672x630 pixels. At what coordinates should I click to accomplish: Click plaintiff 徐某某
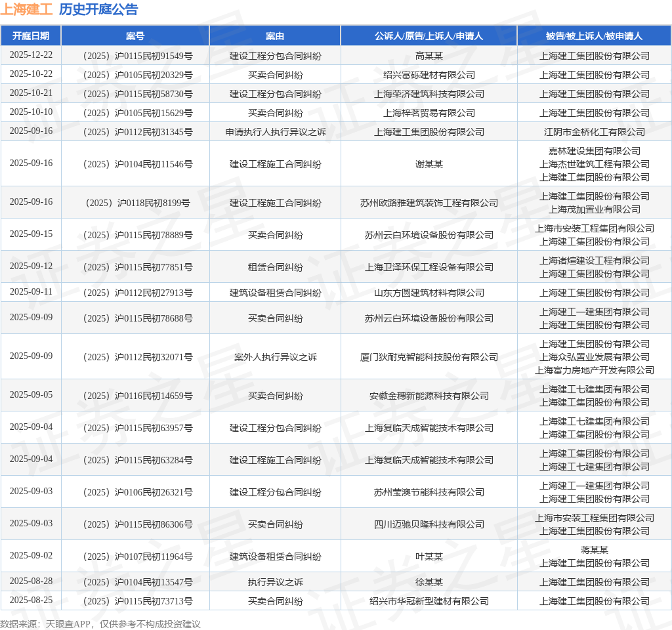tap(429, 582)
